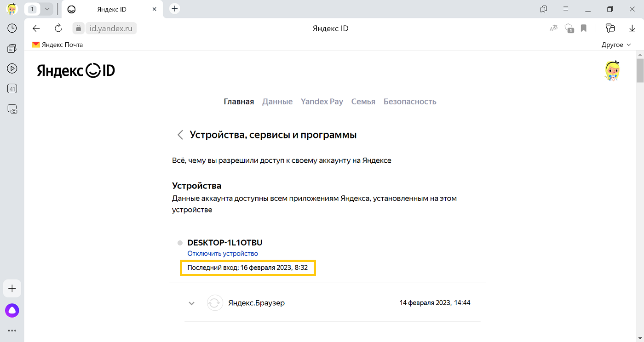644x342 pixels.
Task: Open the history clock icon in sidebar
Action: tap(12, 28)
